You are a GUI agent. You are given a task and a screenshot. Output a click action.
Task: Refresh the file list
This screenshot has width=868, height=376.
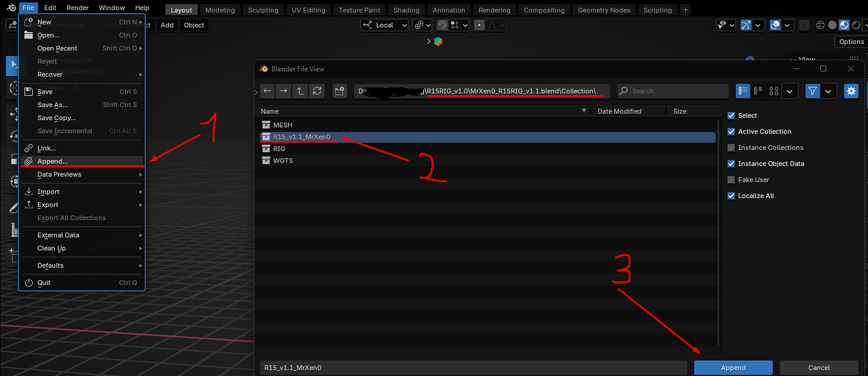pos(317,91)
